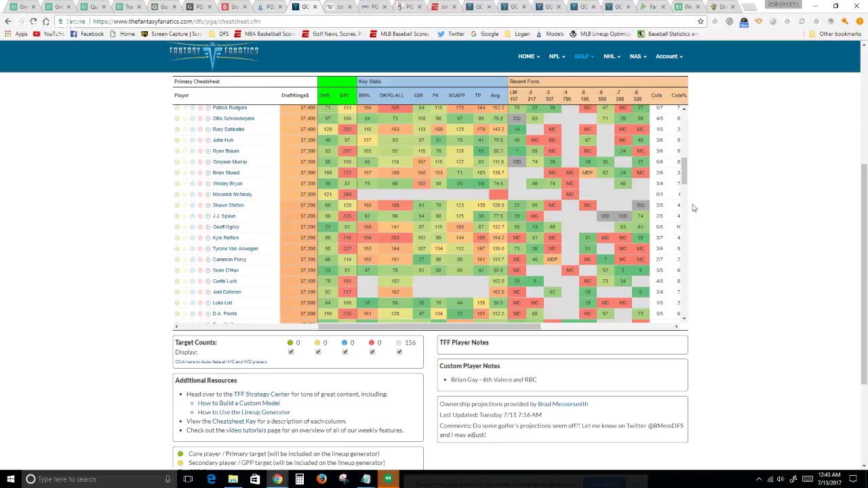Viewport: 868px width, 488px height.
Task: Open Baseball Statistics bookmark
Action: coord(668,34)
